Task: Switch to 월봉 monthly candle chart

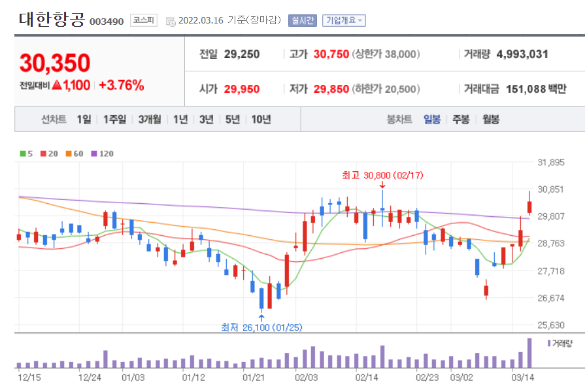Action: tap(491, 120)
